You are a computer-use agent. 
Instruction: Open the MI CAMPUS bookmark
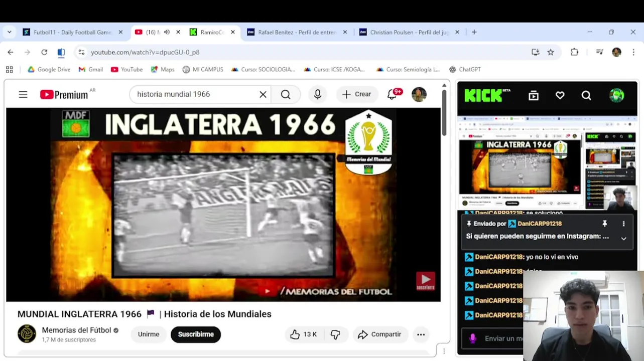pyautogui.click(x=203, y=70)
